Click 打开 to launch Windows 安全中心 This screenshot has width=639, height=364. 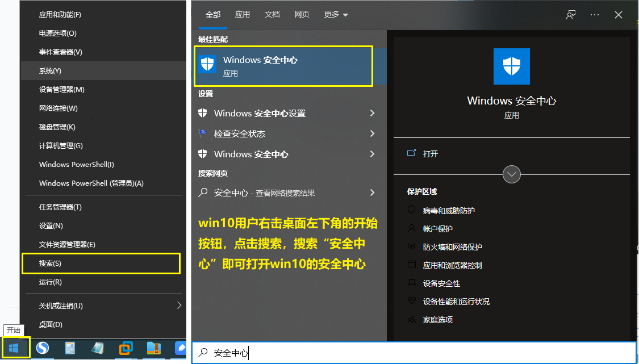pos(431,154)
